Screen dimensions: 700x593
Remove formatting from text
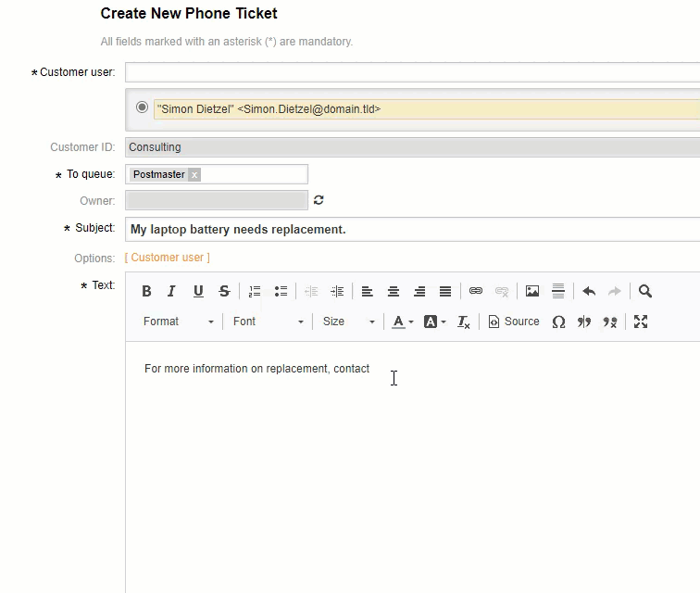(x=463, y=322)
